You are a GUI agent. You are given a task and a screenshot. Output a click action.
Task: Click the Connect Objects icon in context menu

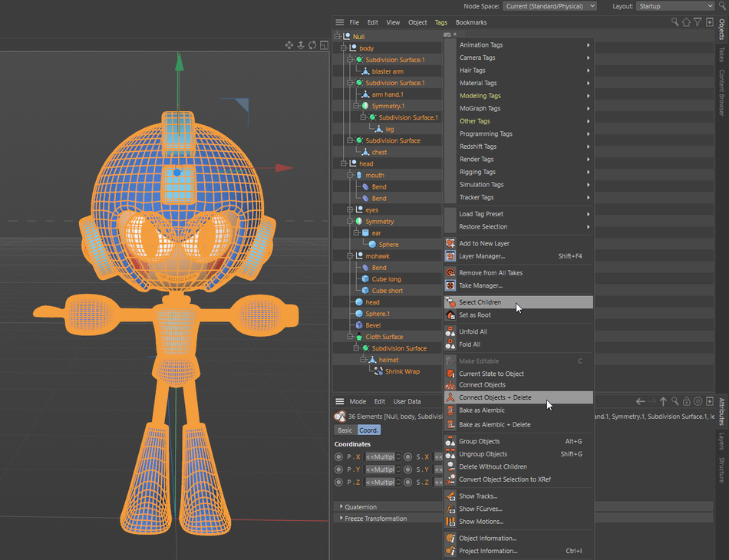pos(450,385)
